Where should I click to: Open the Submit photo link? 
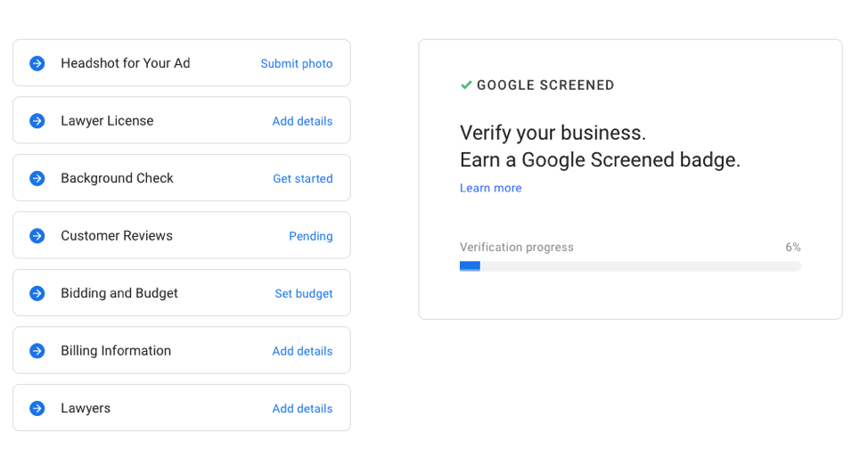(x=297, y=63)
